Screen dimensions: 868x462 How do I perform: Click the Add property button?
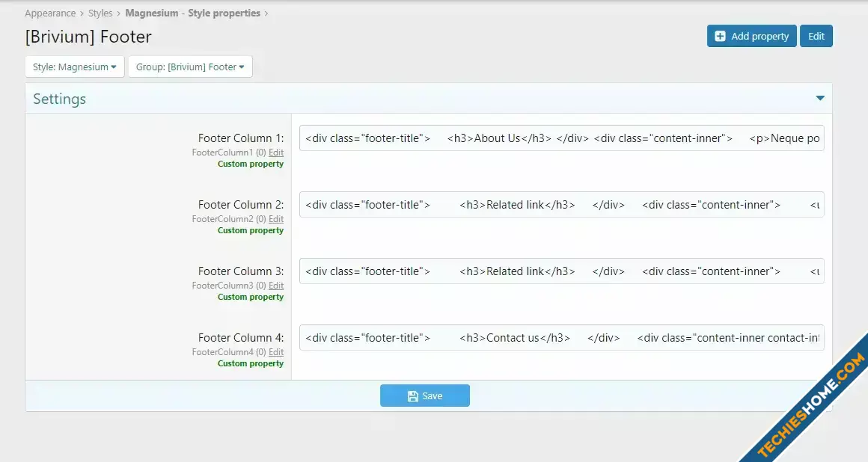[x=751, y=36]
